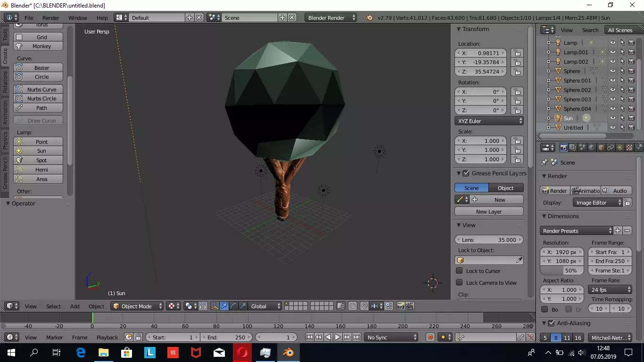Add a Monkey mesh from the tool shelf
The image size is (644, 362).
click(38, 46)
